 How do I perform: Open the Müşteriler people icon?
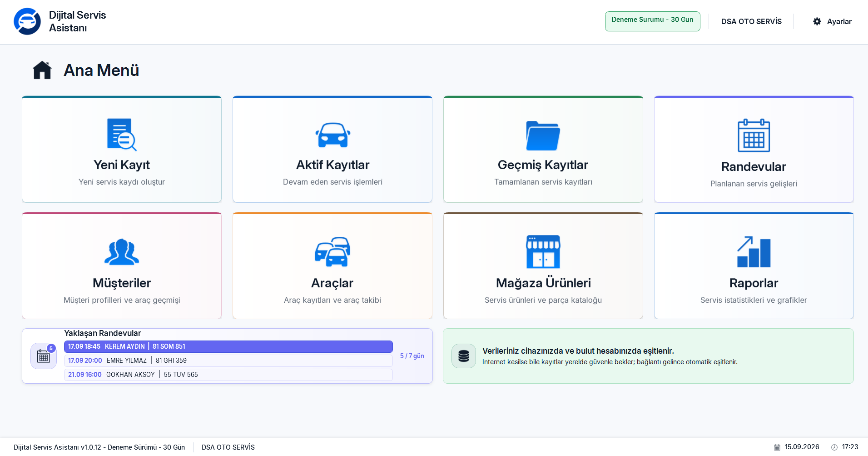coord(122,251)
